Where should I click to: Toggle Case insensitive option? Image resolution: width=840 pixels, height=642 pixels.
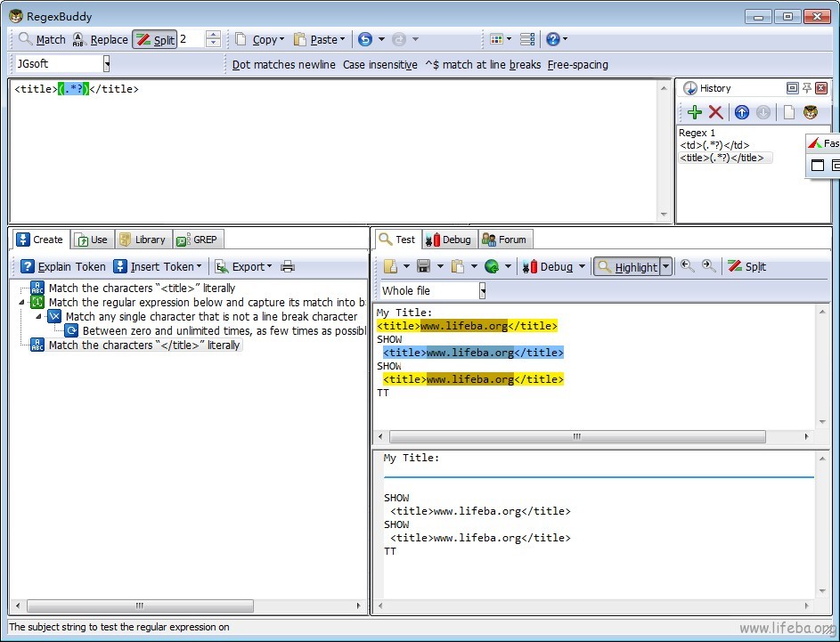(x=380, y=65)
